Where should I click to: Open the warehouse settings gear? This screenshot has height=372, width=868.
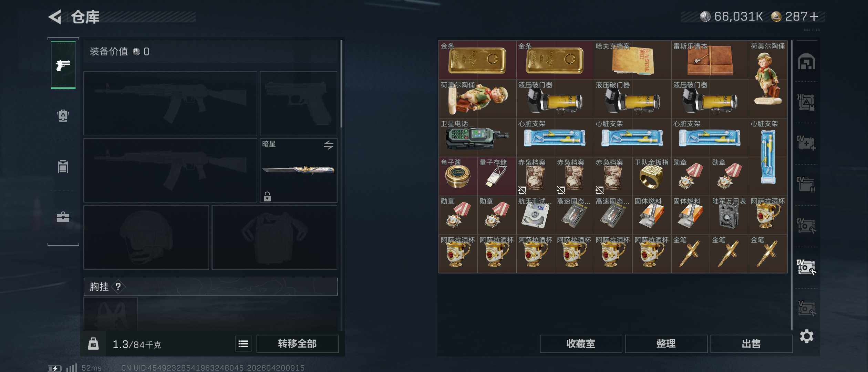[x=807, y=336]
